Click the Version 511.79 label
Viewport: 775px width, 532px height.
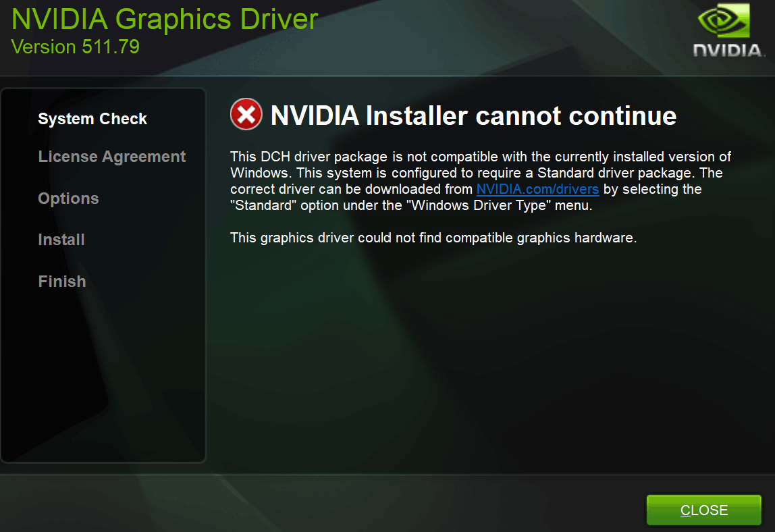click(75, 47)
